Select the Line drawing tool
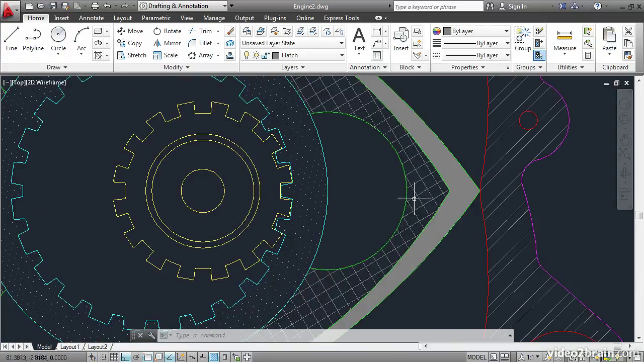The width and height of the screenshot is (644, 362). [x=12, y=39]
